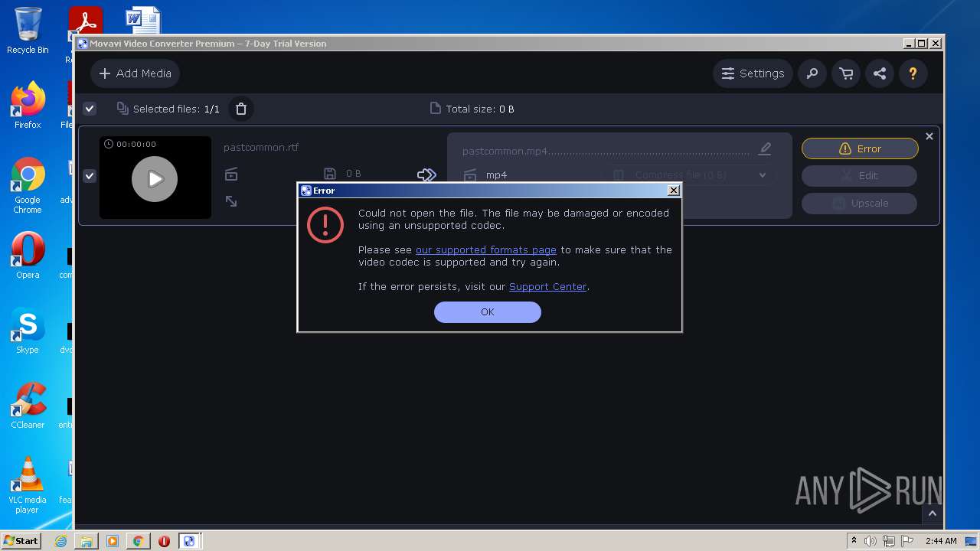Open Opera desktop shortcut
The width and height of the screenshot is (980, 551).
[x=28, y=255]
